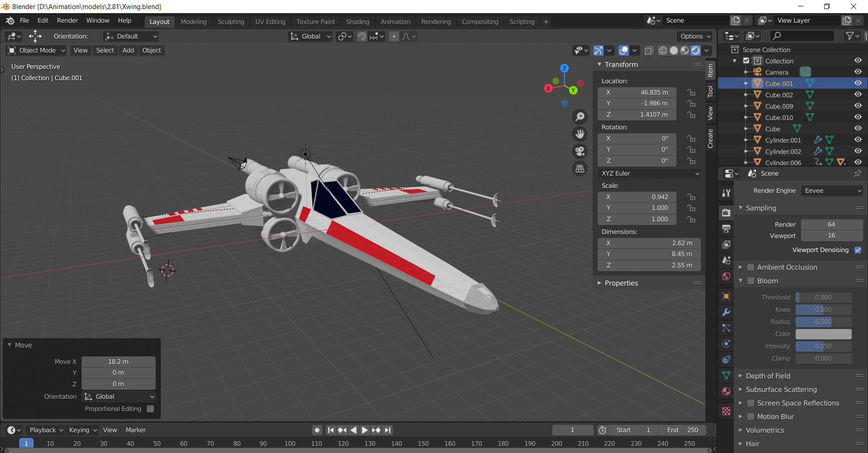Open the Particle Properties icon
This screenshot has height=453, width=868.
726,328
